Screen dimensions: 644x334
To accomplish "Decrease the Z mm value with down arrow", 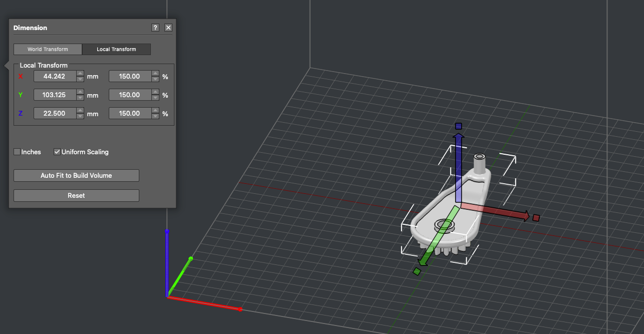I will tap(80, 116).
